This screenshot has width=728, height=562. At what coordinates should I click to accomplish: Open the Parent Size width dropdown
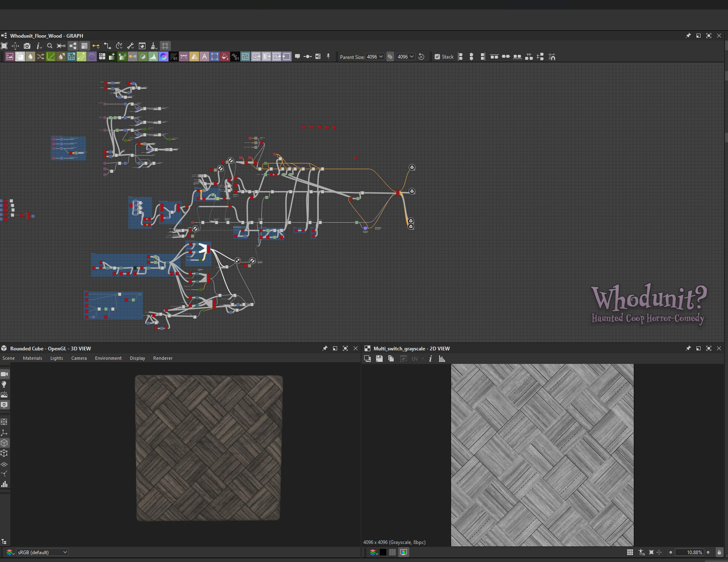pyautogui.click(x=374, y=56)
